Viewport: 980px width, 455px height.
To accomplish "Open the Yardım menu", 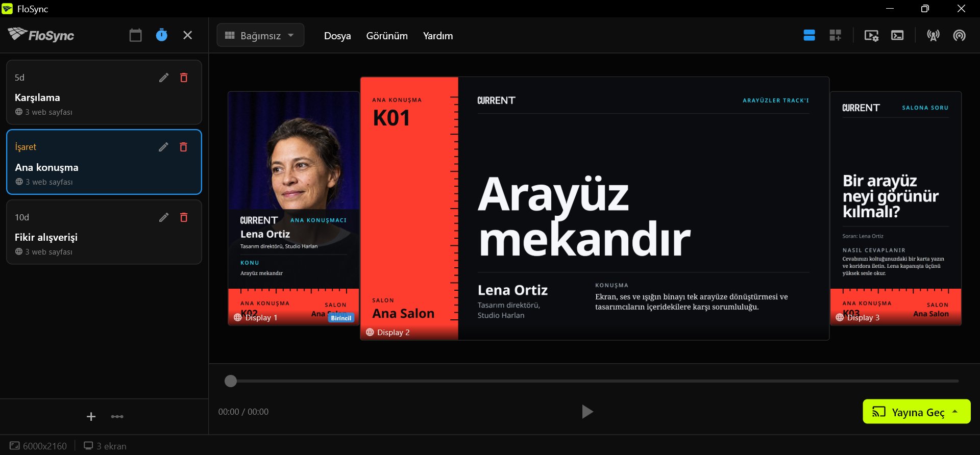I will [x=438, y=36].
